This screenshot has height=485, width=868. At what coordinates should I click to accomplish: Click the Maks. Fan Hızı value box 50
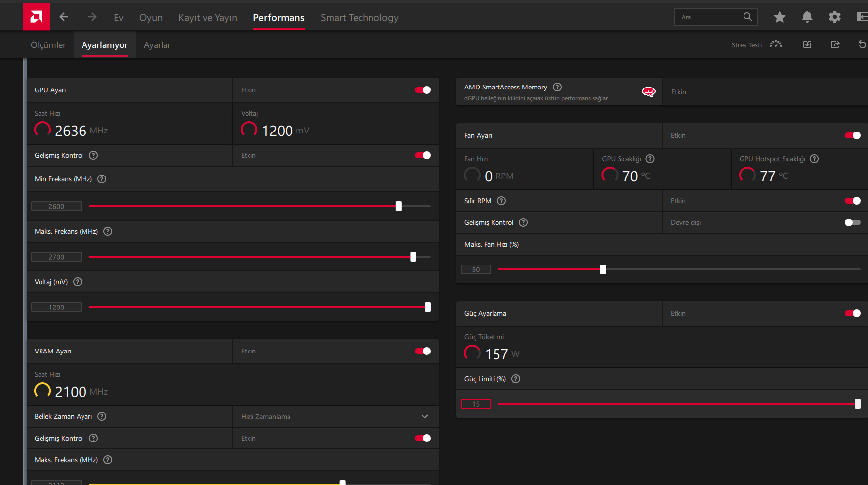click(x=476, y=269)
